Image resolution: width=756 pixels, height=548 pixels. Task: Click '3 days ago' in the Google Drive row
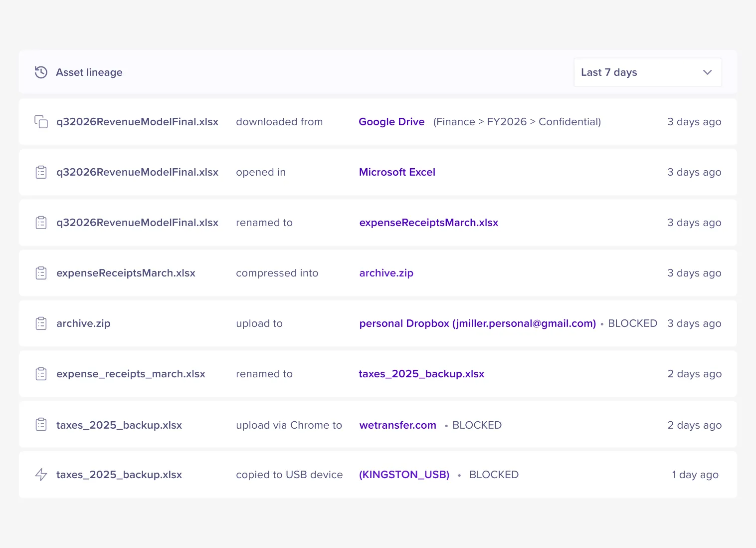click(694, 122)
